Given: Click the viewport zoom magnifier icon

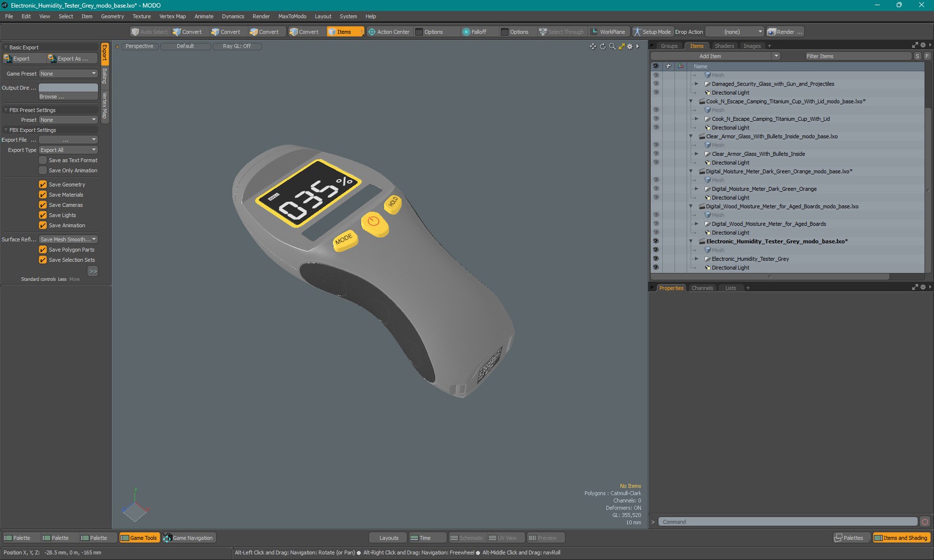Looking at the screenshot, I should (x=612, y=46).
